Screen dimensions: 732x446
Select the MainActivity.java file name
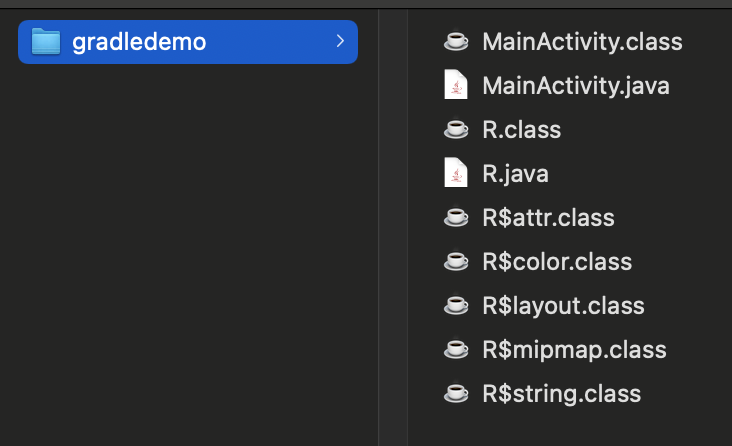point(576,86)
